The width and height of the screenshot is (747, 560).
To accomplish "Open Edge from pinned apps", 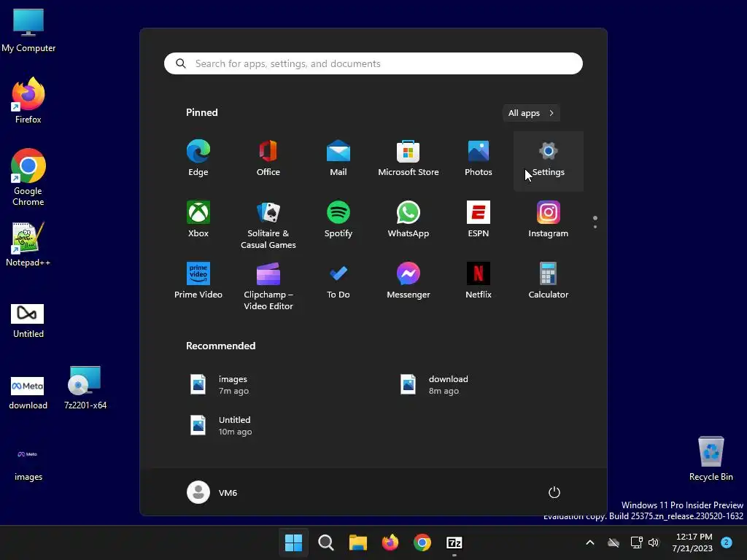I will pos(198,158).
